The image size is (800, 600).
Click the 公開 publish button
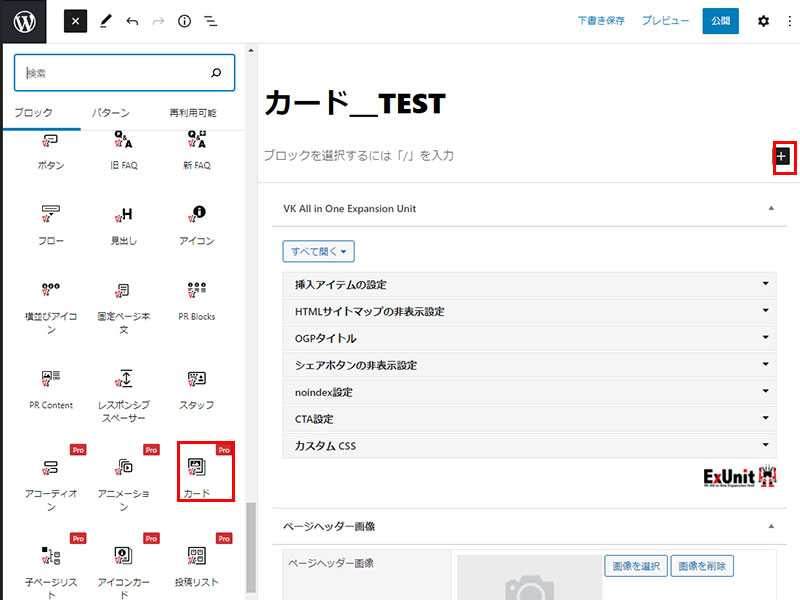[x=720, y=21]
